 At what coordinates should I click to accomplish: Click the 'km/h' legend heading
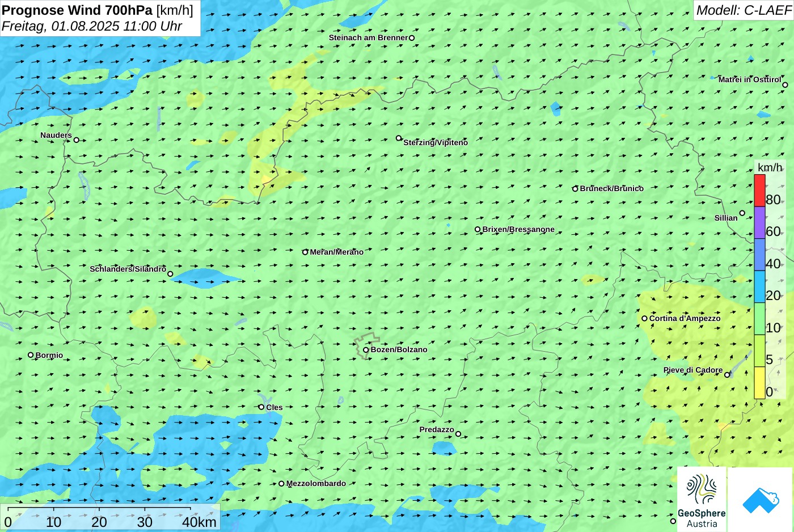coord(770,168)
